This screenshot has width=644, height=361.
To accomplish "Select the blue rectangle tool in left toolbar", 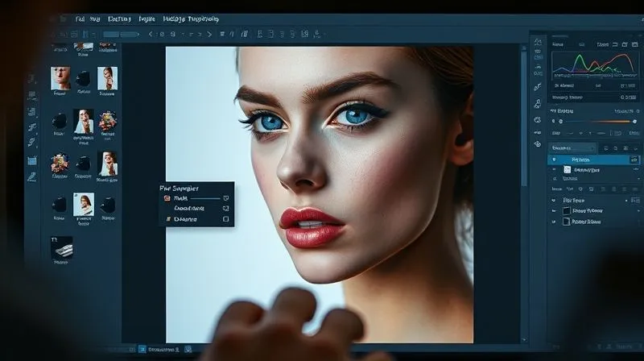I will (32, 161).
